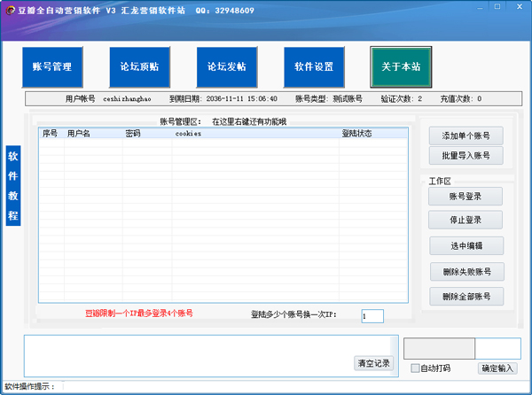Switch to the 论坛顶贴 tab
The width and height of the screenshot is (532, 395).
(139, 67)
